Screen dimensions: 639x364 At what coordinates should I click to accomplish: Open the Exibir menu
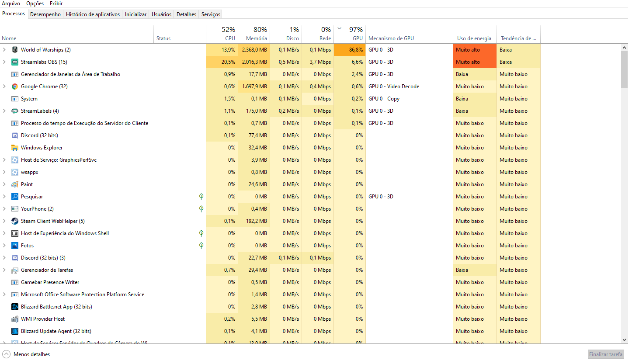(56, 3)
